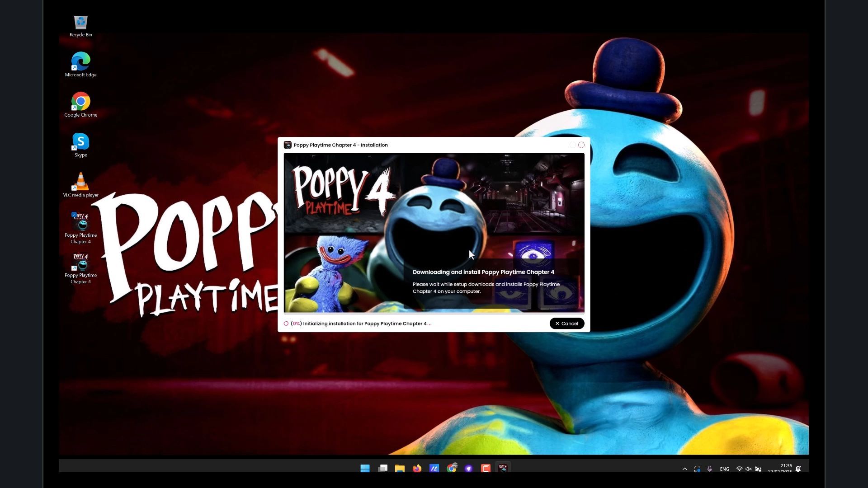Viewport: 868px width, 488px height.
Task: Click the 'Please wait while setup downloads' description
Action: click(486, 288)
